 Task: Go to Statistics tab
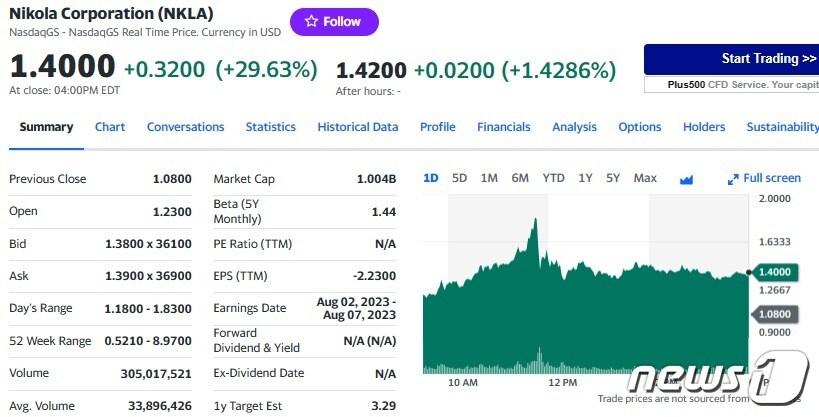270,127
